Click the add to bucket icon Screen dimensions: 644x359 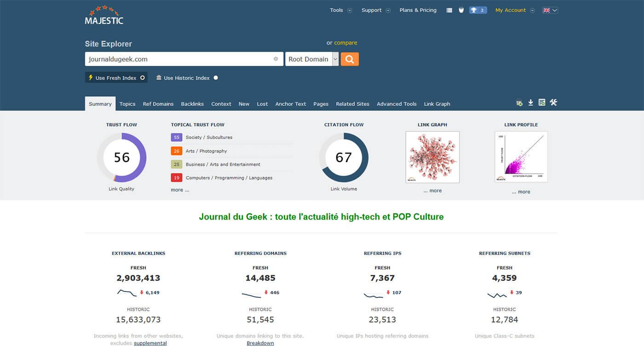click(519, 103)
